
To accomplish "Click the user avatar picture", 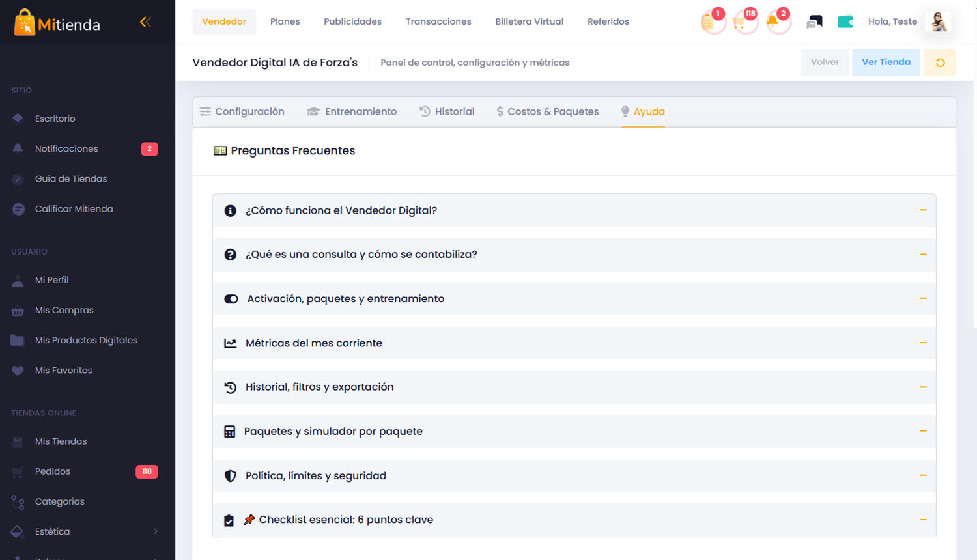I will click(x=939, y=22).
